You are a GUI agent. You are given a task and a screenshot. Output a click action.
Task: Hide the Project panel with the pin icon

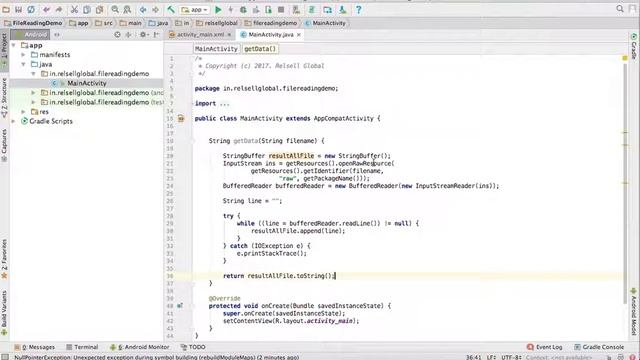click(x=156, y=35)
